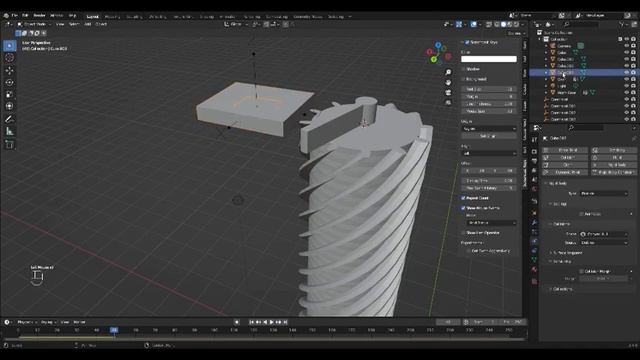The image size is (640, 360).
Task: Select the Transform tool
Action: [x=10, y=107]
